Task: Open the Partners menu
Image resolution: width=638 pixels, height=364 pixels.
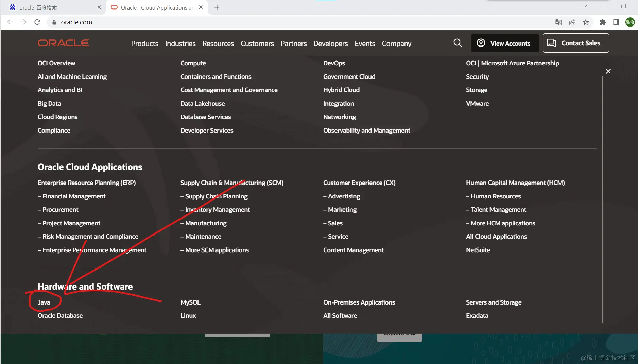Action: (x=293, y=44)
